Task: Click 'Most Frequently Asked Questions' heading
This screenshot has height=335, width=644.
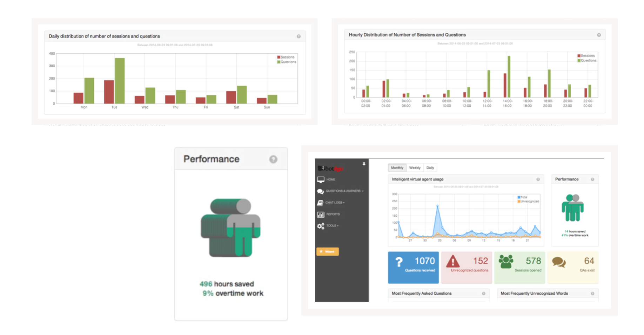Action: tap(422, 294)
